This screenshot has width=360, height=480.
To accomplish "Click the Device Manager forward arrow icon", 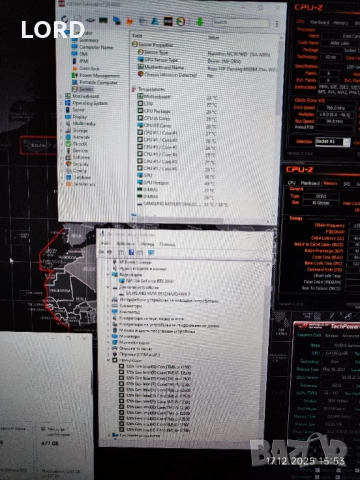I will pos(109,252).
